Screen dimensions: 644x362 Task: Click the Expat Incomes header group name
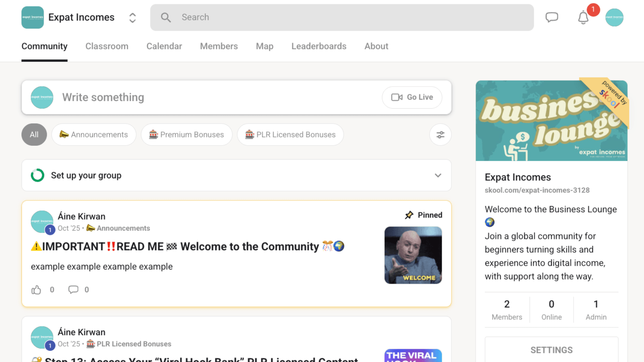tap(82, 18)
